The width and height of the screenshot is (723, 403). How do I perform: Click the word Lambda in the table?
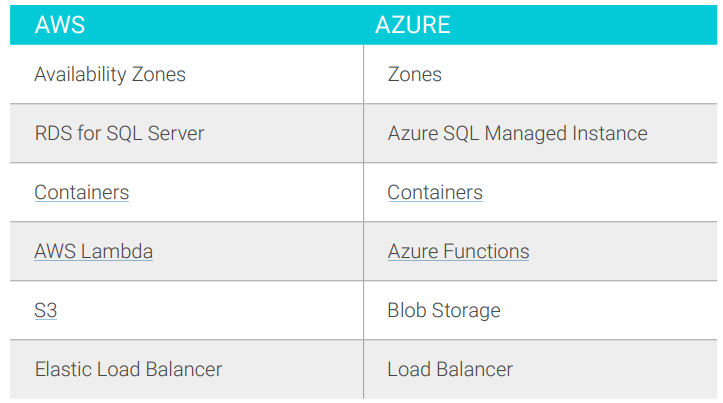[x=117, y=251]
